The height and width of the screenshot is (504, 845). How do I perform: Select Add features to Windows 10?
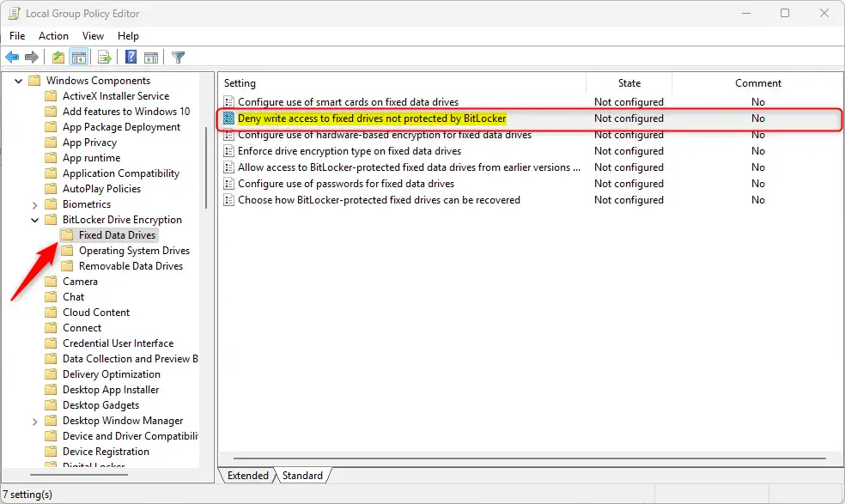(126, 112)
